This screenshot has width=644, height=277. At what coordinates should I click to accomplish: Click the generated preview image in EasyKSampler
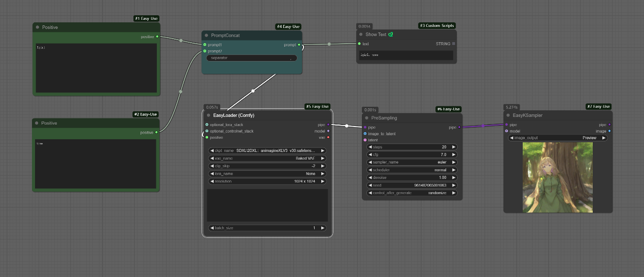pos(558,177)
